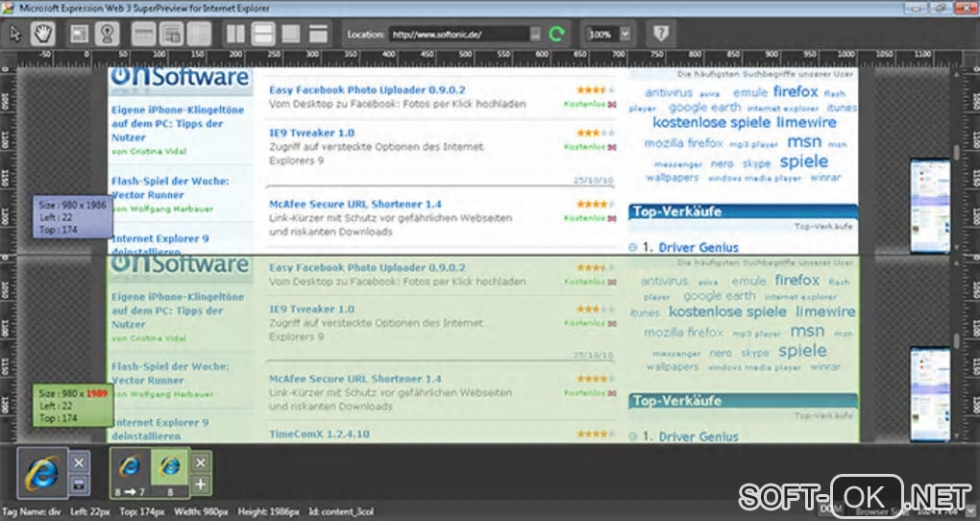The height and width of the screenshot is (521, 980).
Task: Click 'Id: content_3col' in status bar
Action: tap(341, 511)
